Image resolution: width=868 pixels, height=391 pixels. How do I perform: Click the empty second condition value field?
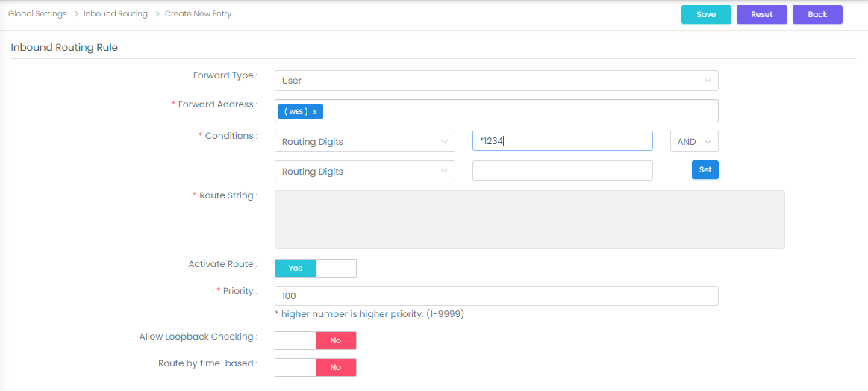pos(563,171)
